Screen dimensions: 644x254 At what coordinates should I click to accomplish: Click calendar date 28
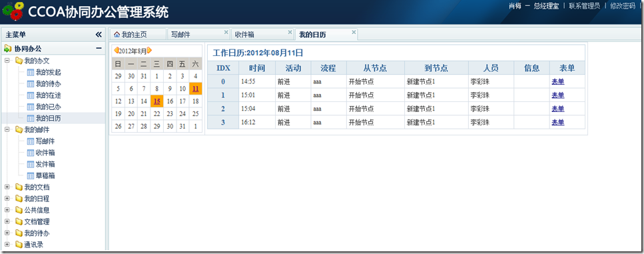tap(144, 127)
